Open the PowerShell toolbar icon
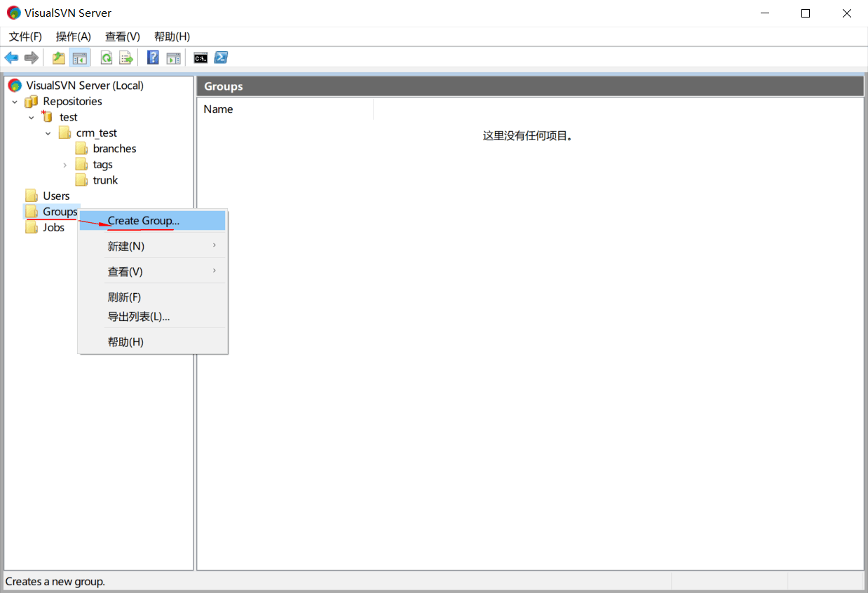868x593 pixels. point(221,57)
